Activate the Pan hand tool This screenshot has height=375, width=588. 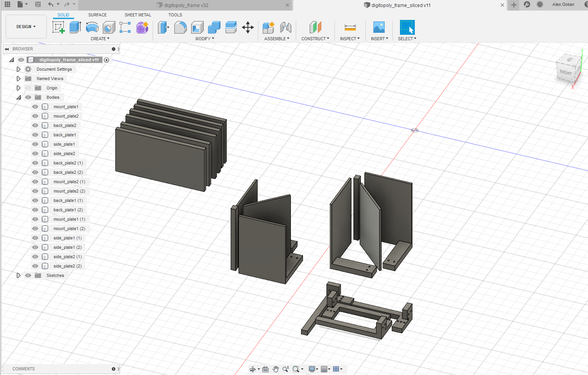pyautogui.click(x=276, y=369)
